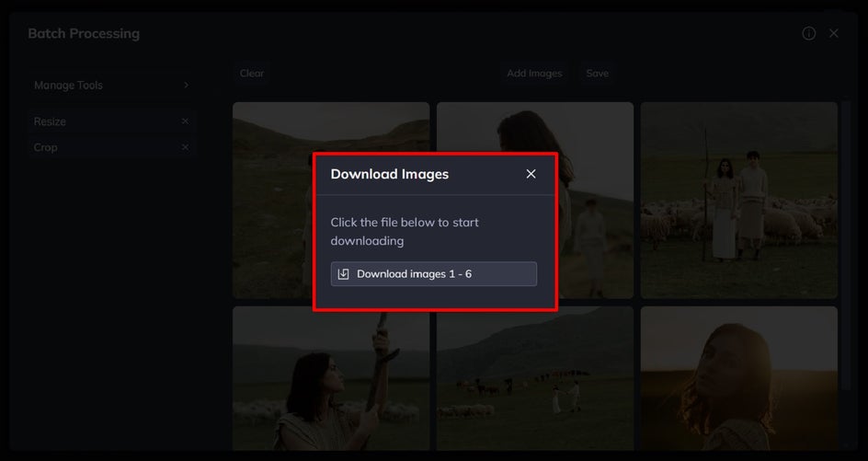Click the Save button
The width and height of the screenshot is (868, 461).
pos(598,73)
